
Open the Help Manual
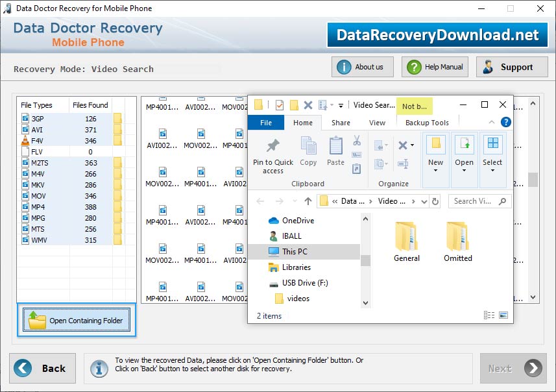(x=435, y=67)
